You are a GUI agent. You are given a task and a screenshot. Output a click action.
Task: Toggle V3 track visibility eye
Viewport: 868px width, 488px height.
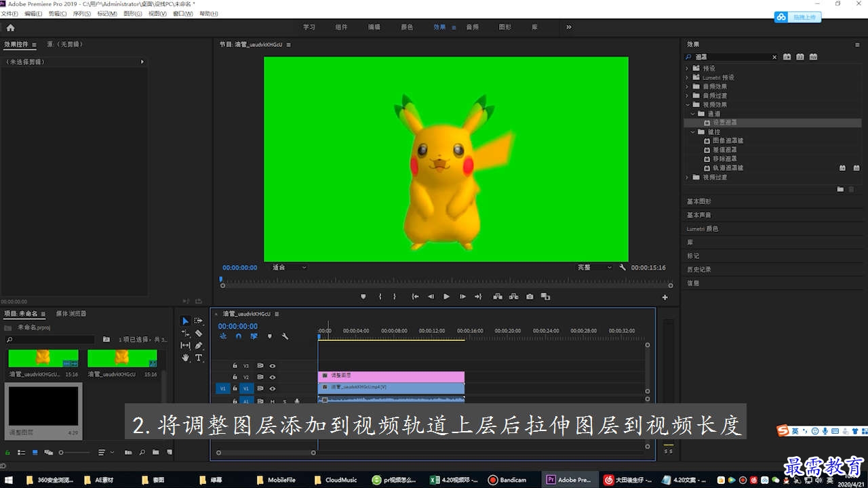tap(273, 366)
